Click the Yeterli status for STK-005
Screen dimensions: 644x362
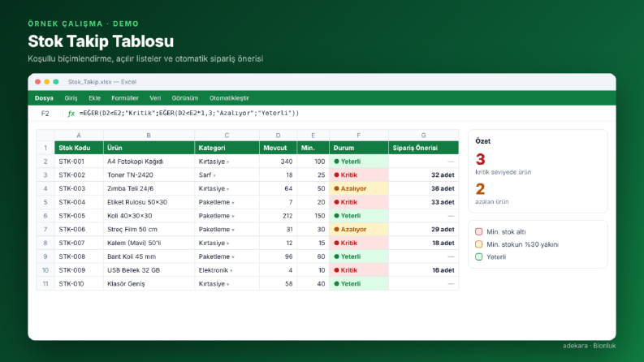(x=359, y=216)
